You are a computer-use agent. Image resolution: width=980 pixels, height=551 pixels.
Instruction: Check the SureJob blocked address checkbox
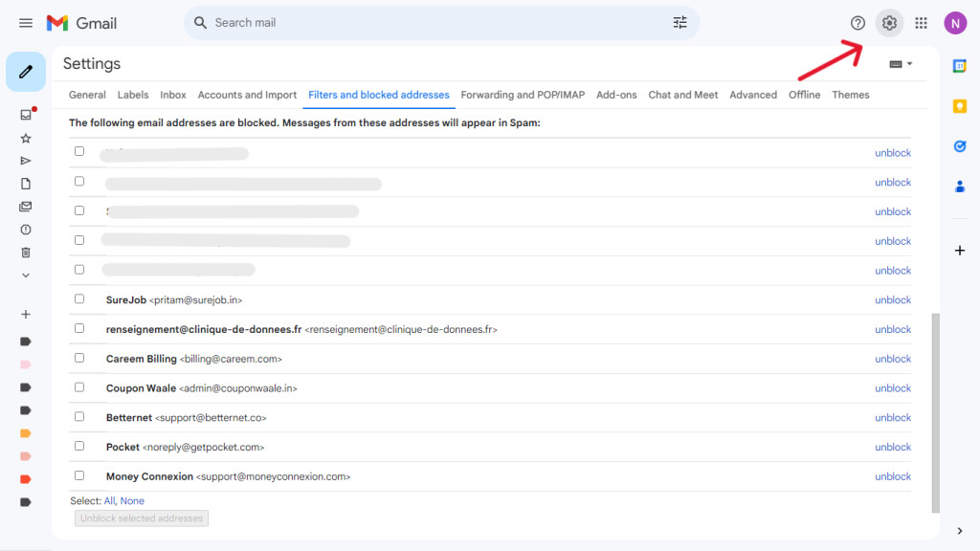tap(79, 298)
